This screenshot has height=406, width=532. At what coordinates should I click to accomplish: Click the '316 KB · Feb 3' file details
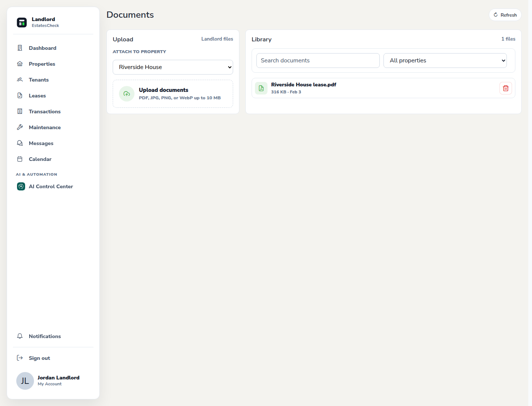pos(286,92)
